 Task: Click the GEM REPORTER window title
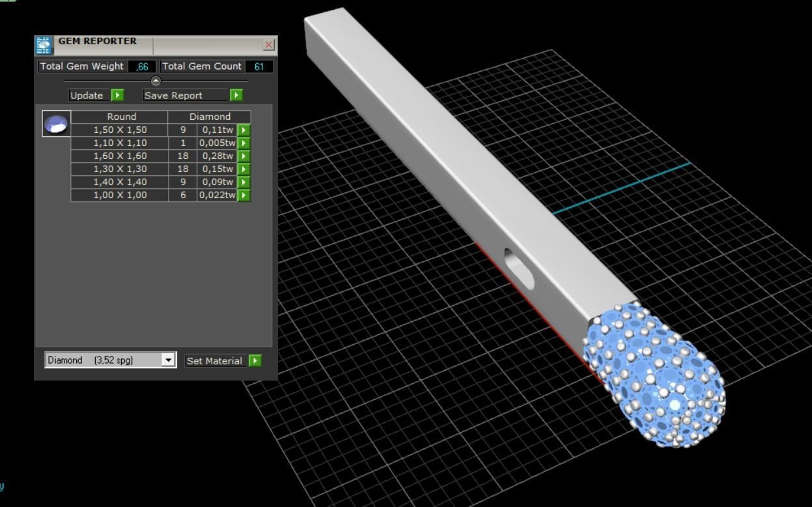[98, 41]
